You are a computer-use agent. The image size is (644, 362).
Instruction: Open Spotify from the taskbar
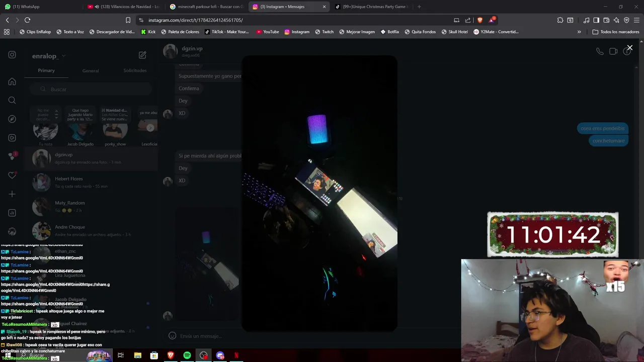tap(187, 355)
